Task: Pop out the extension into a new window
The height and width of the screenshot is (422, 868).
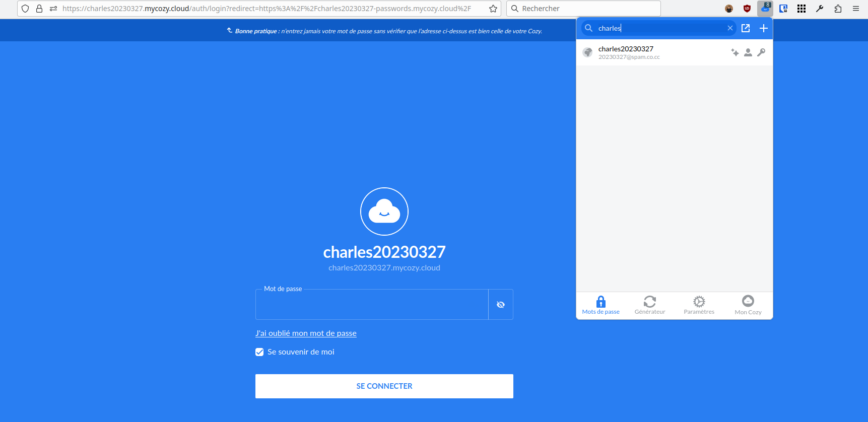Action: pyautogui.click(x=746, y=28)
